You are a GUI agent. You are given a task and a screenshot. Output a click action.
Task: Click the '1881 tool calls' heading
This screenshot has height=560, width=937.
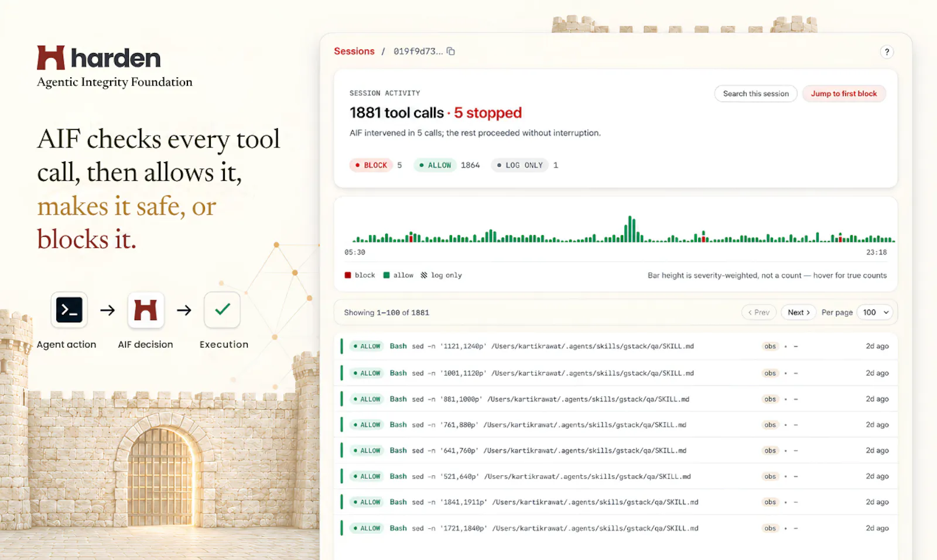pyautogui.click(x=396, y=113)
